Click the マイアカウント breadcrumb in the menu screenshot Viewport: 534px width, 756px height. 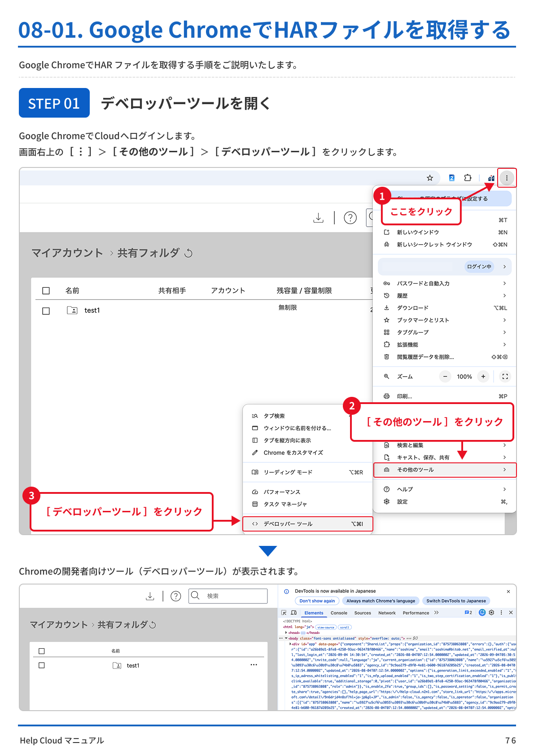67,253
